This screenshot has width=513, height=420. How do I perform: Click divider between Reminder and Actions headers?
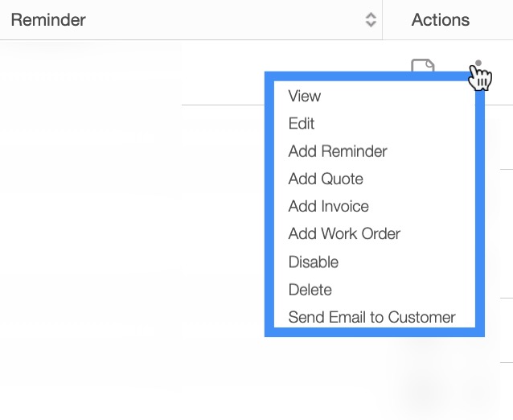click(x=383, y=19)
